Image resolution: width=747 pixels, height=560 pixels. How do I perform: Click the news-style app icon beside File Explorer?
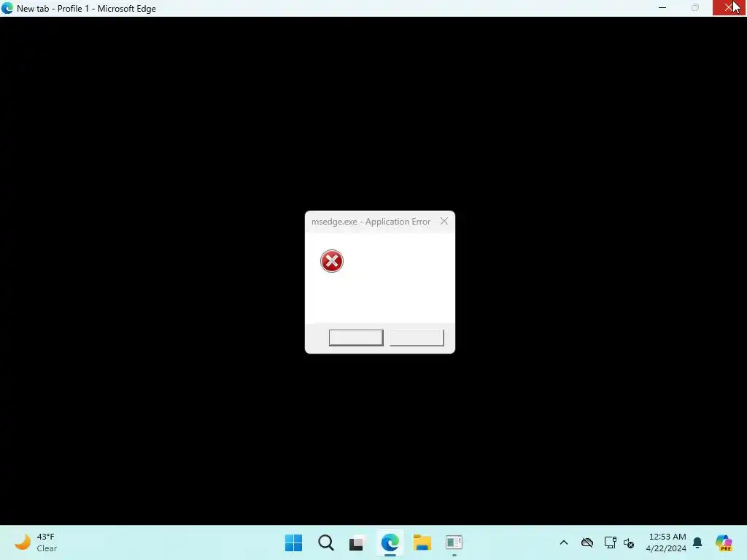454,542
